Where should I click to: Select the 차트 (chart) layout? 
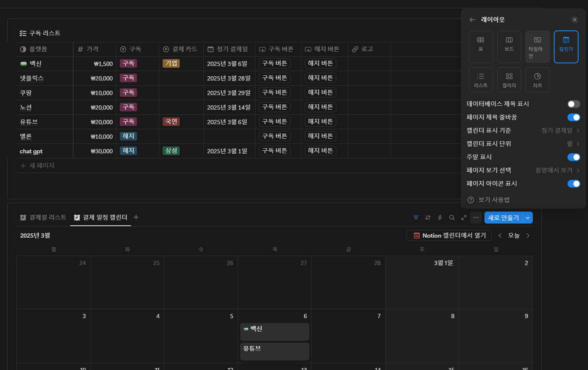tap(538, 80)
